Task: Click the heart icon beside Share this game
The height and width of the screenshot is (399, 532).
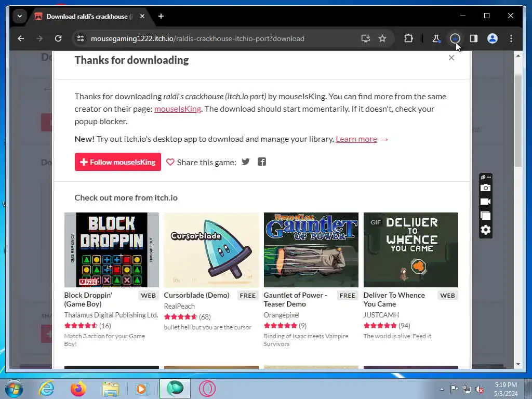Action: [170, 162]
